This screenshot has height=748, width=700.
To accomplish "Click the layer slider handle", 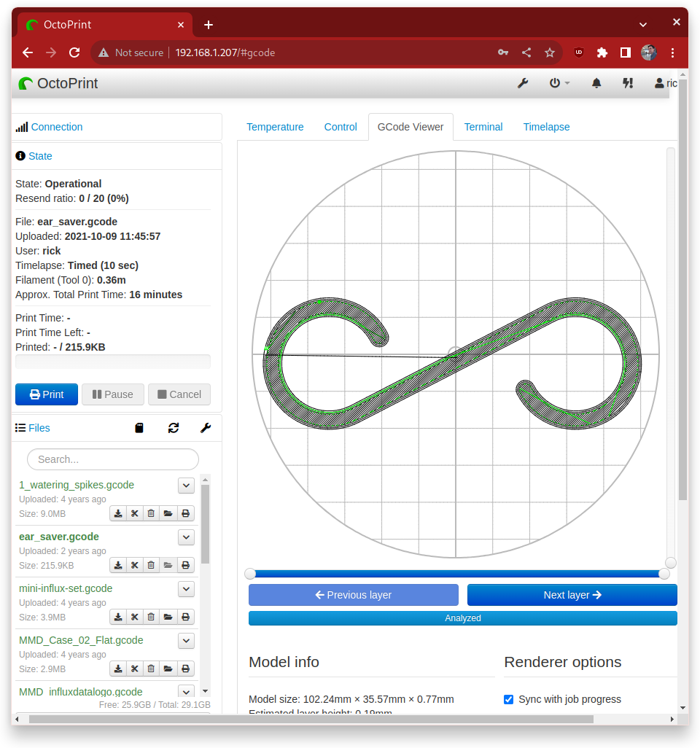I will [663, 574].
